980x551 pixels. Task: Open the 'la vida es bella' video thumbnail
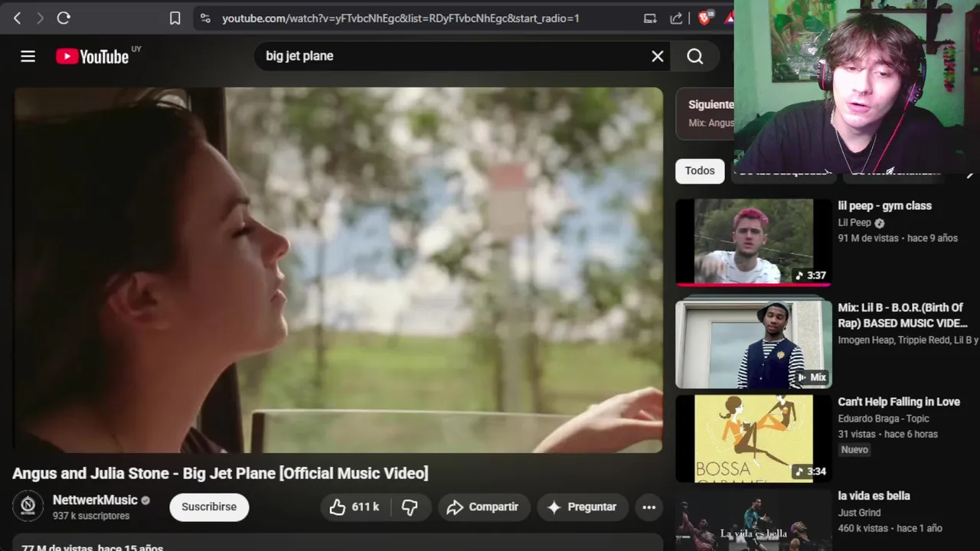[753, 520]
